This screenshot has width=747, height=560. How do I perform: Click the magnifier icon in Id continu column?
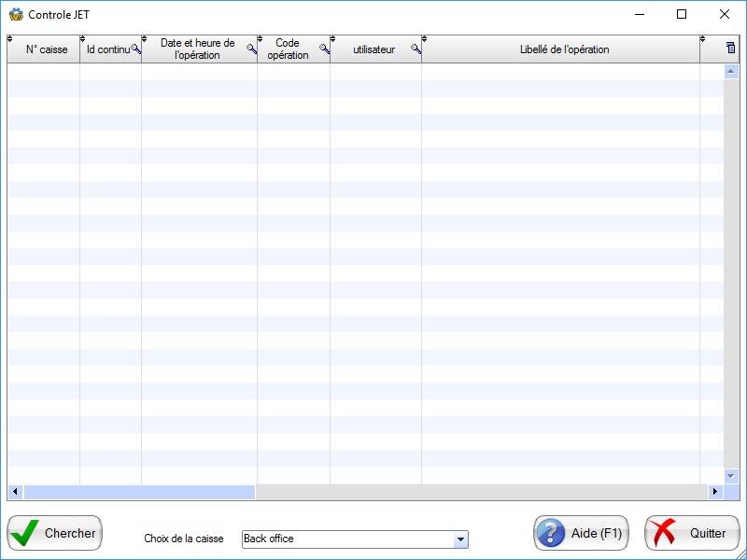pos(136,49)
